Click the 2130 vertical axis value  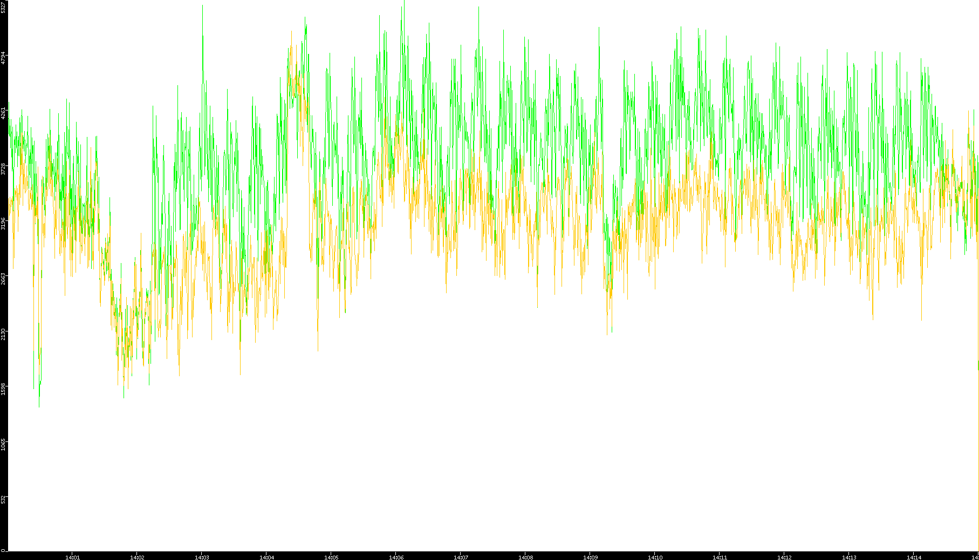[x=3, y=334]
